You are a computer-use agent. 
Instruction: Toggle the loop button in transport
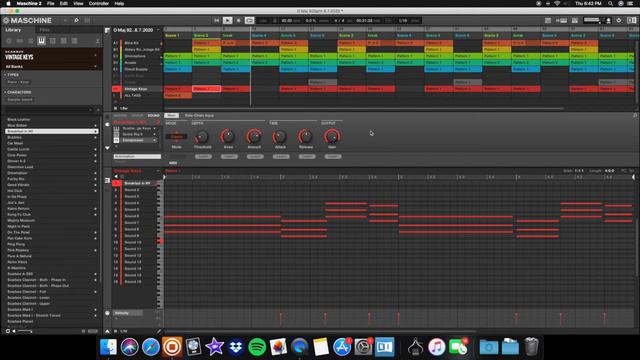pyautogui.click(x=249, y=20)
